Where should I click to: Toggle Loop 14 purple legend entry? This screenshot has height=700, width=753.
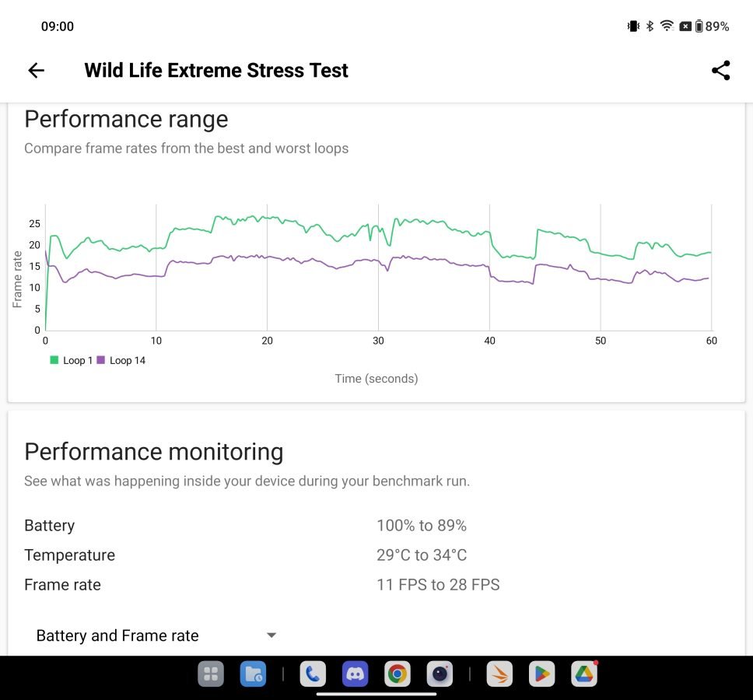(x=121, y=360)
